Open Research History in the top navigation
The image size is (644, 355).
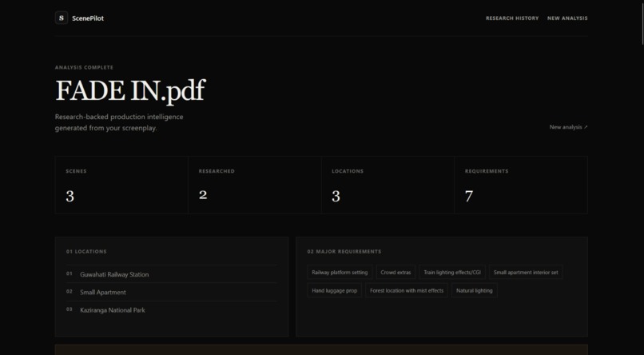tap(512, 18)
